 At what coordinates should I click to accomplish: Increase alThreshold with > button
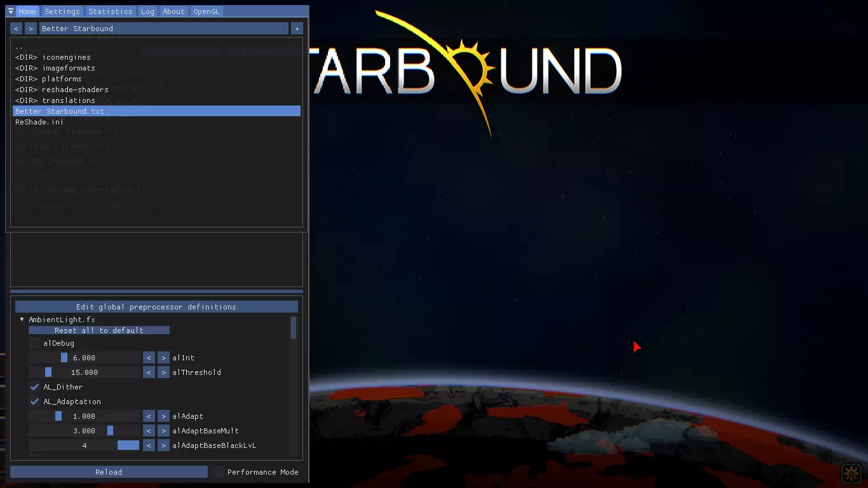tap(163, 372)
